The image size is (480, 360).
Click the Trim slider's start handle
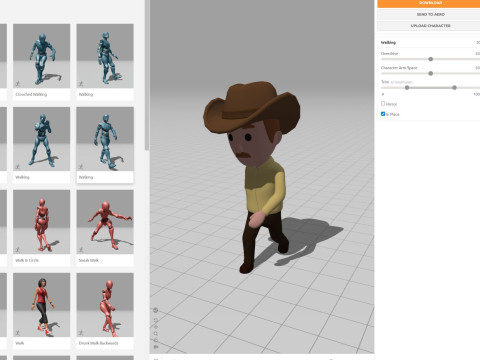click(407, 88)
